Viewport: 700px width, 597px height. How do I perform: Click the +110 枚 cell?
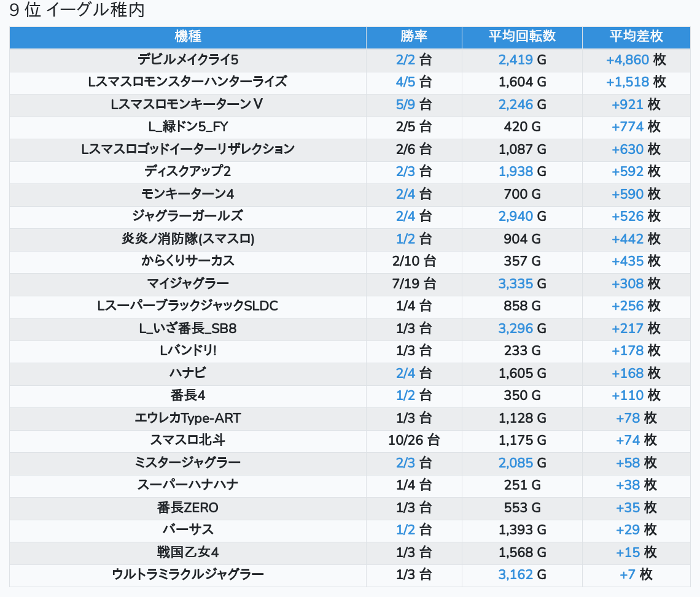click(x=636, y=395)
